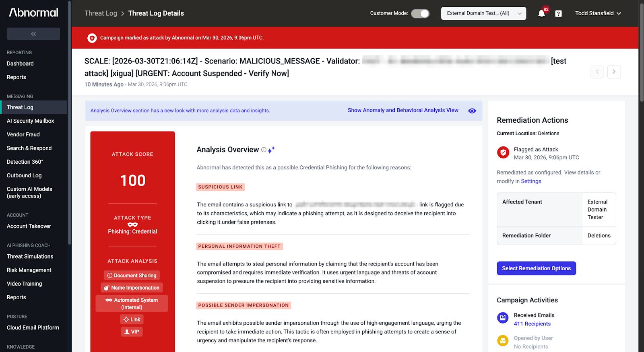Open Search & Respond
The image size is (644, 352).
pyautogui.click(x=29, y=148)
